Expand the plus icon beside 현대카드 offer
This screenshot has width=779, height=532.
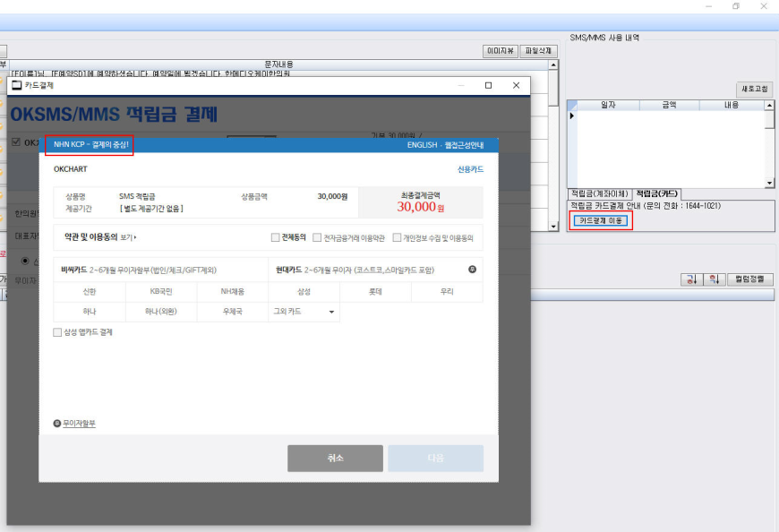(473, 270)
